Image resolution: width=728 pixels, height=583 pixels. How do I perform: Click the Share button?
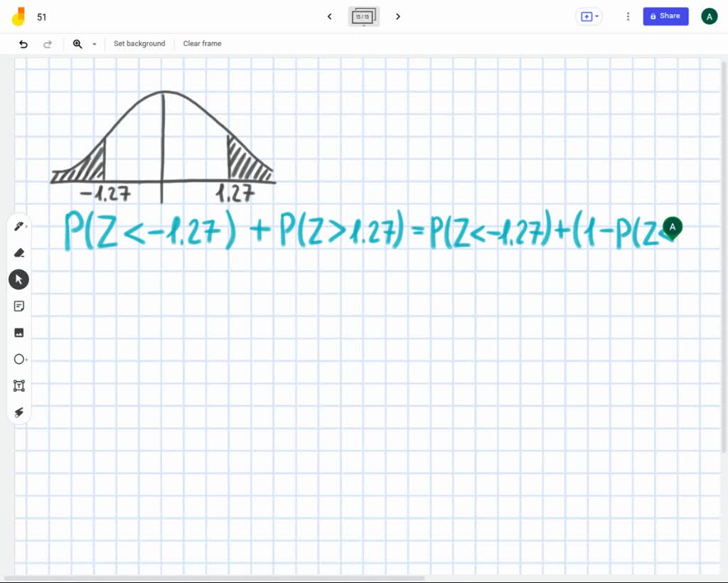(x=665, y=16)
